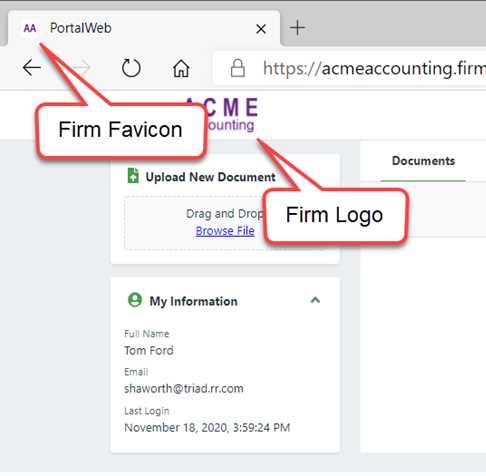Click the My Information heading
Viewport: 486px width, 476px height.
pos(193,301)
